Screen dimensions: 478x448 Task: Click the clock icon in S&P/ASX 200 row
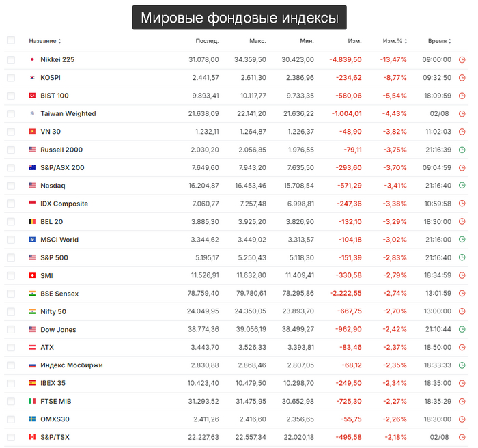[x=462, y=168]
